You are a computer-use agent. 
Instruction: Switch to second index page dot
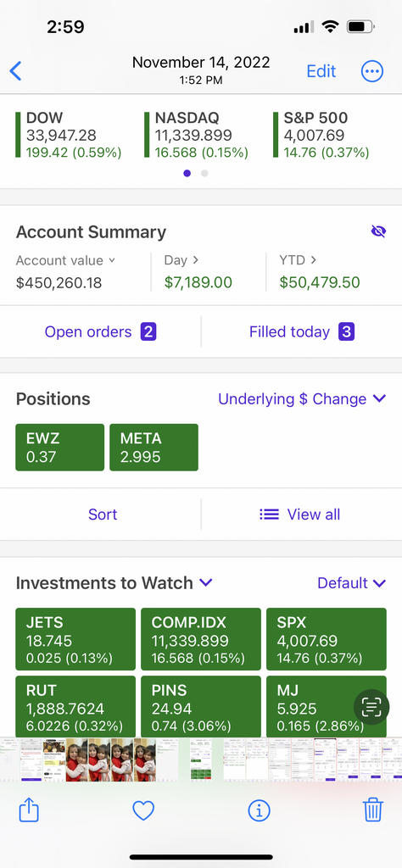coord(204,173)
